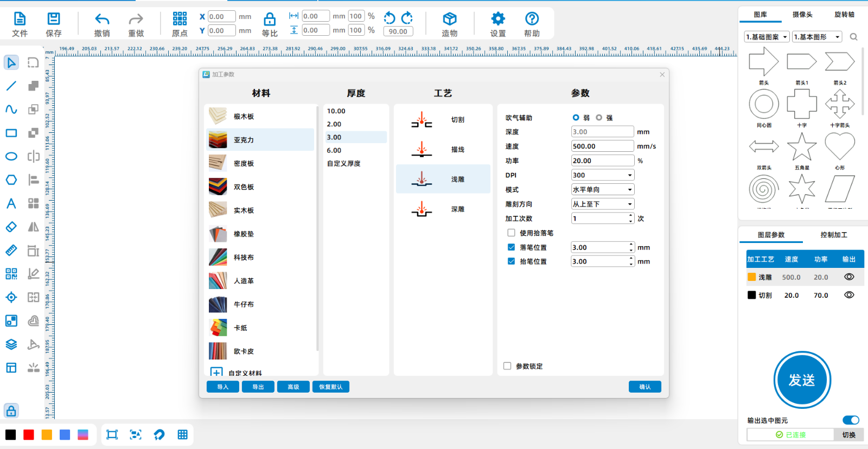The width and height of the screenshot is (868, 449).
Task: Click the 确认 button
Action: [x=644, y=387]
